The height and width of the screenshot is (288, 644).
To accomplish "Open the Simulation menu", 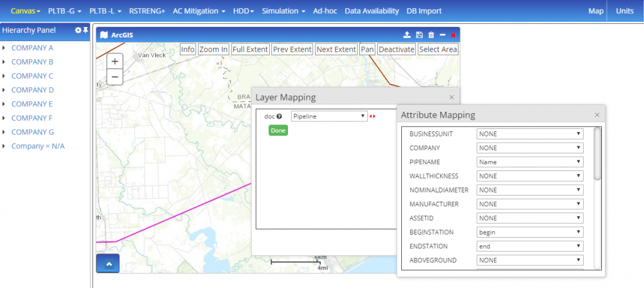I will 283,11.
